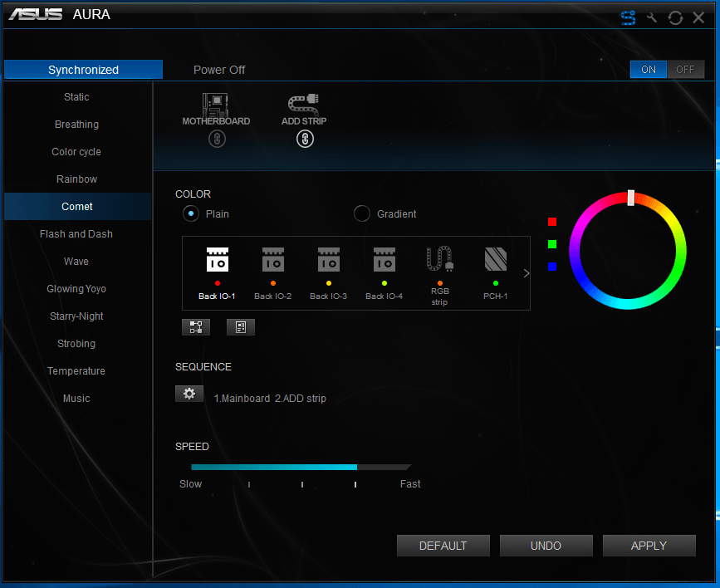Click cyan area on the color wheel
This screenshot has width=720, height=588.
click(628, 304)
